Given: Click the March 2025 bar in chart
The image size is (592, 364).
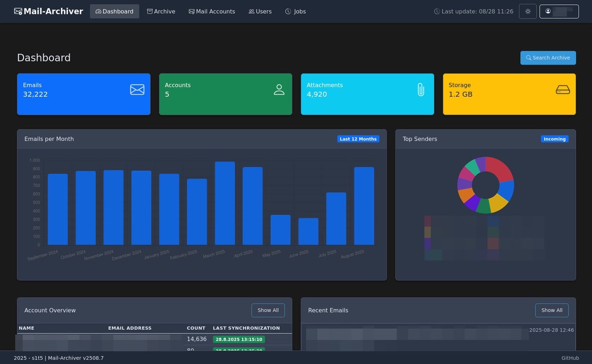Looking at the screenshot, I should pyautogui.click(x=224, y=203).
